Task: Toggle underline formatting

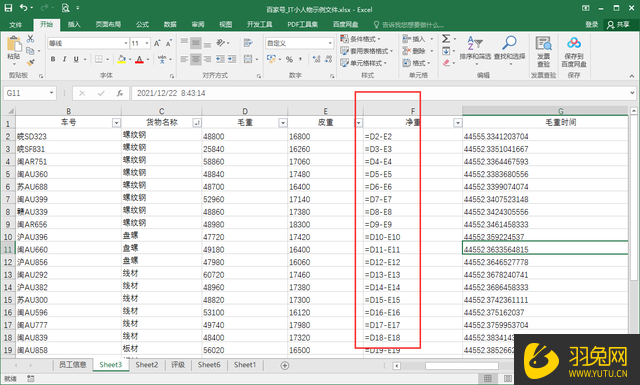Action: tap(76, 59)
